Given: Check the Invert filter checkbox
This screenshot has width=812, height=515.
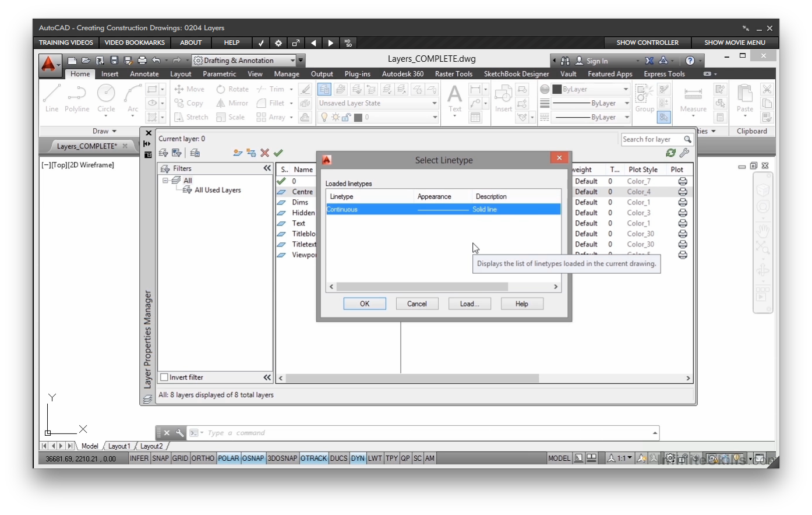Looking at the screenshot, I should pyautogui.click(x=164, y=378).
